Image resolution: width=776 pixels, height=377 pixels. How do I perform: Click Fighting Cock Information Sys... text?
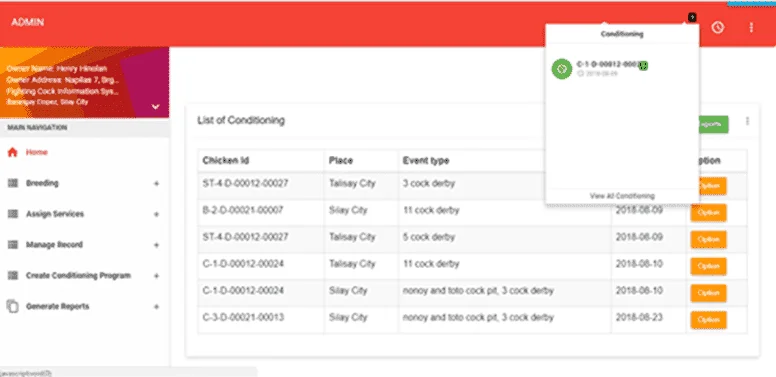(62, 92)
